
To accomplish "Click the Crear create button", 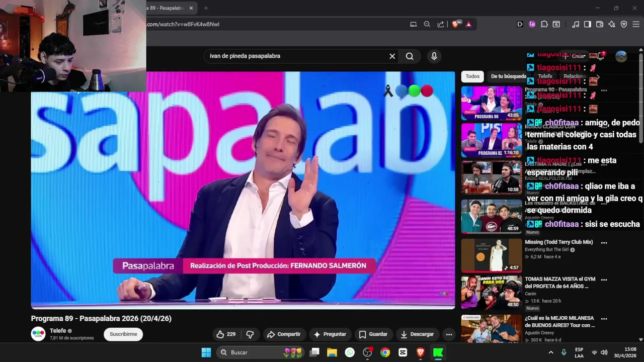I will [x=574, y=56].
